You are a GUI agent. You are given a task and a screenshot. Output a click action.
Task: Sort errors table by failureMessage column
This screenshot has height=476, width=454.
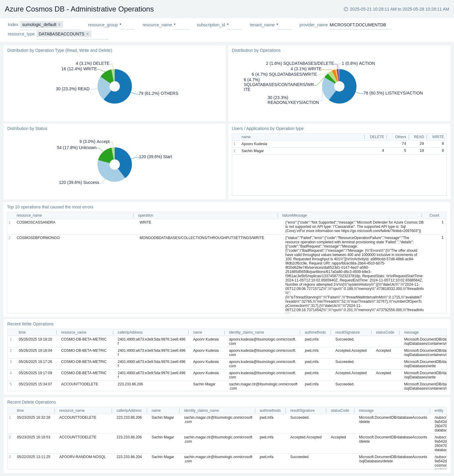294,215
